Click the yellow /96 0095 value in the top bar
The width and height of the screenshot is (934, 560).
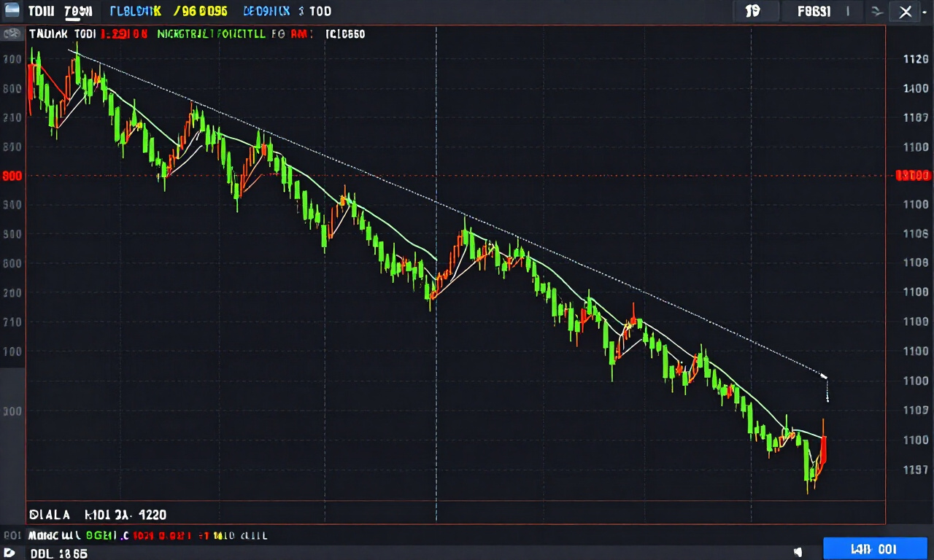201,12
